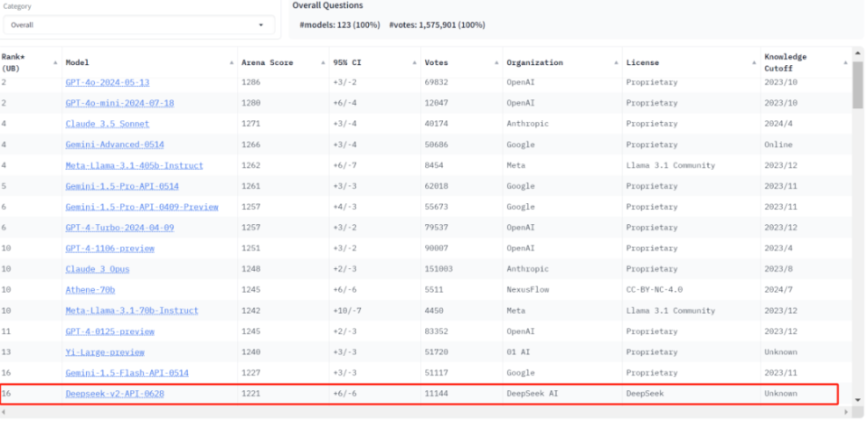Select the DeepSeek AI organization cell
The height and width of the screenshot is (421, 868).
point(530,394)
